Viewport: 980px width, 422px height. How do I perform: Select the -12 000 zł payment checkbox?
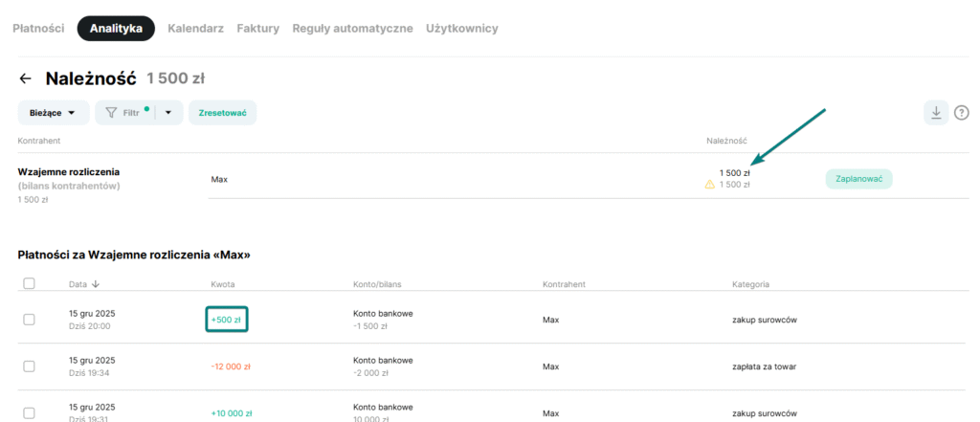click(x=29, y=366)
